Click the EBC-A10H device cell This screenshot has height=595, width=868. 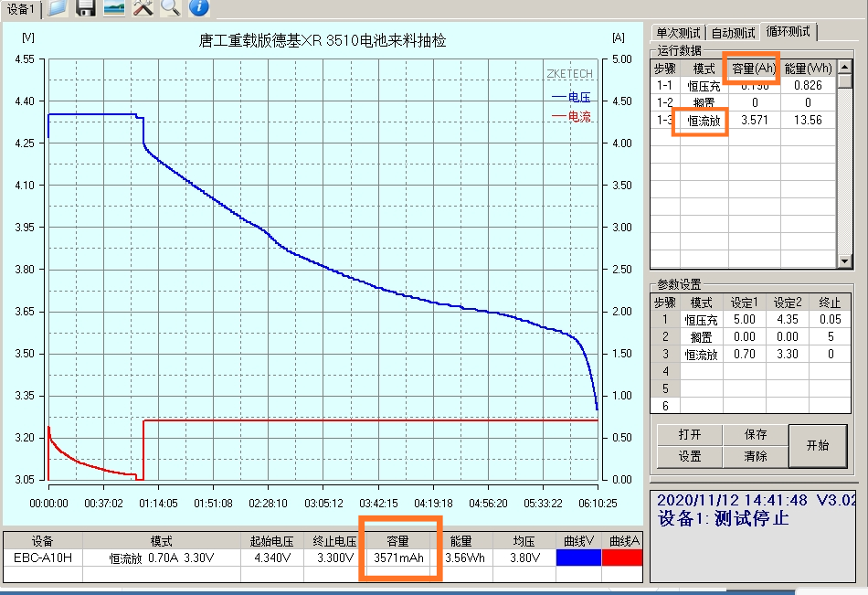[43, 558]
